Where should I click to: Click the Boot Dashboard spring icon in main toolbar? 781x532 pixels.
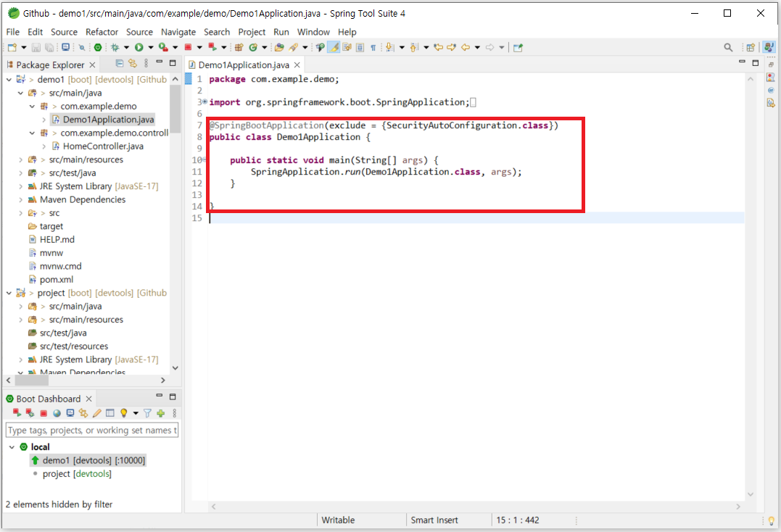[98, 47]
